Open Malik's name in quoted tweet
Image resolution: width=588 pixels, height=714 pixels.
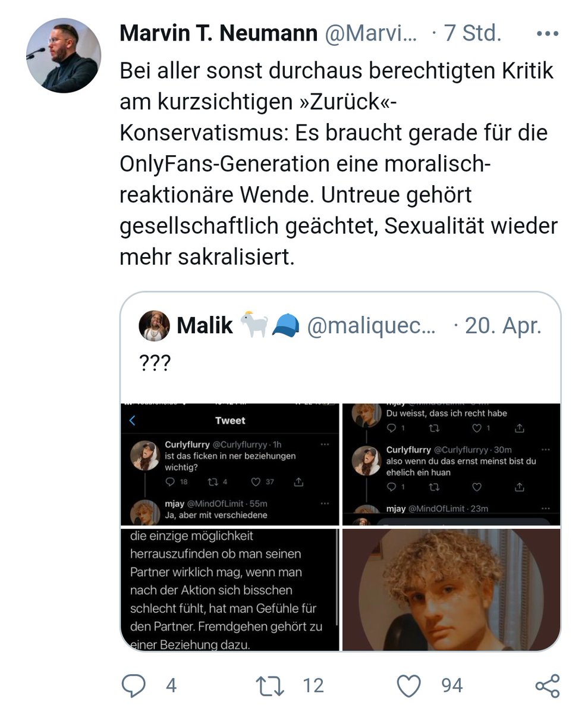point(205,325)
